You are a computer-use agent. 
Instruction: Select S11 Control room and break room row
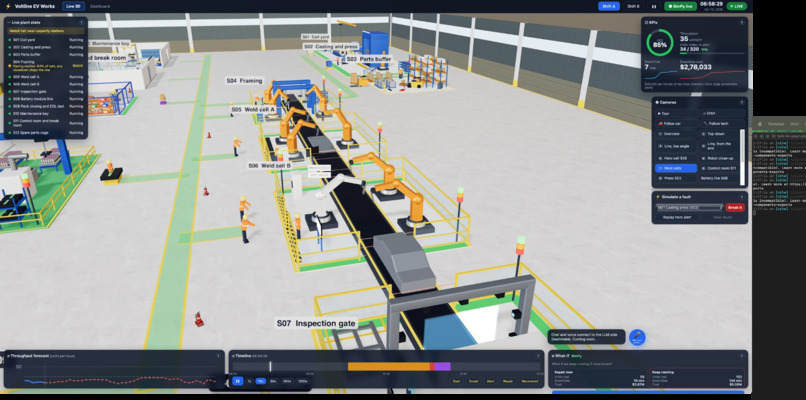pyautogui.click(x=46, y=122)
